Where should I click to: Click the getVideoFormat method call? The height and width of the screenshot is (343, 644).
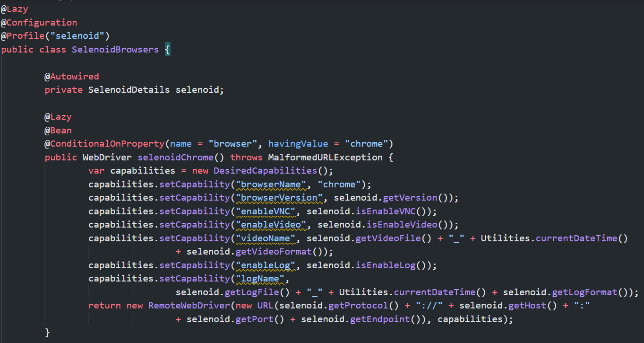click(274, 252)
